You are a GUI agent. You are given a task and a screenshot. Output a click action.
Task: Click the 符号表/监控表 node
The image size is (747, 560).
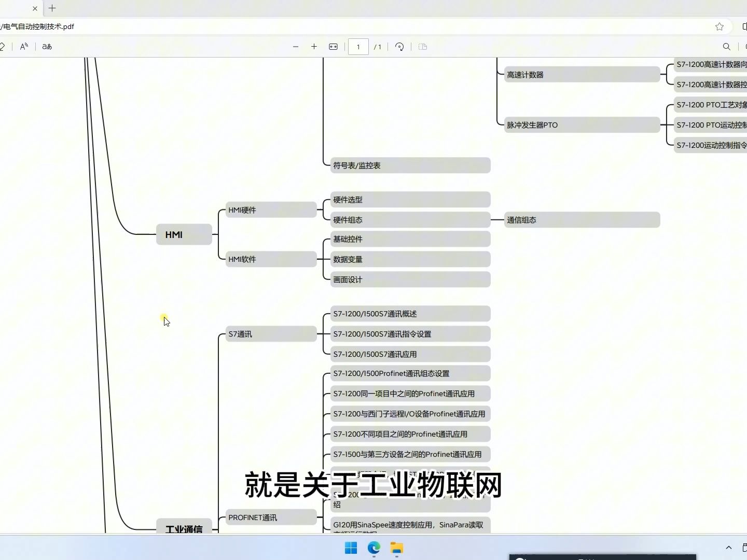coord(410,165)
